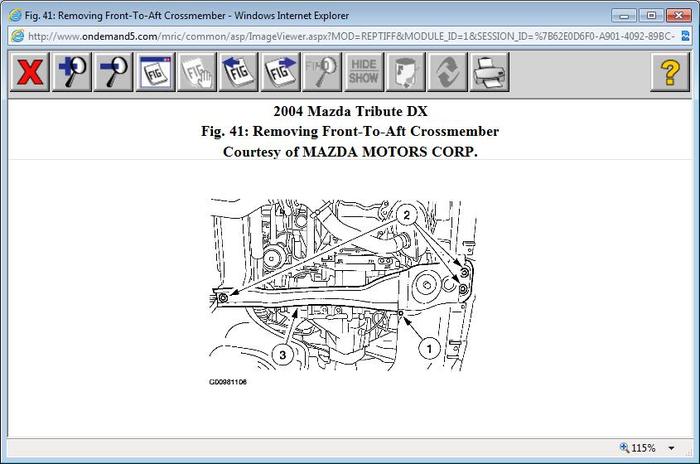
Task: Minimize the Internet Explorer window
Action: click(x=624, y=16)
